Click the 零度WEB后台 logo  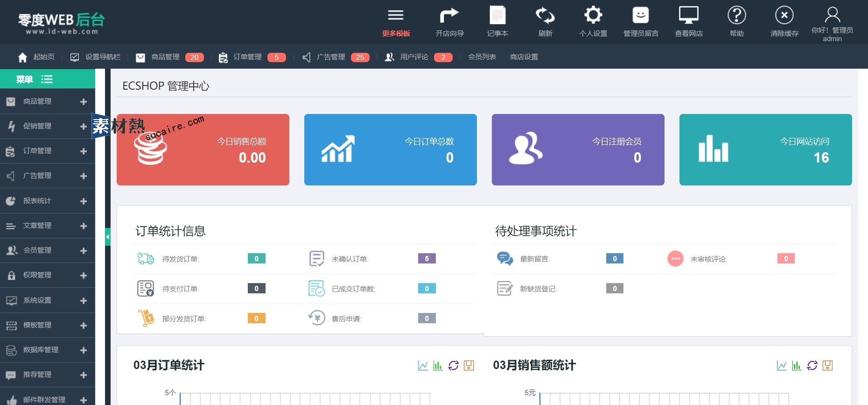61,23
